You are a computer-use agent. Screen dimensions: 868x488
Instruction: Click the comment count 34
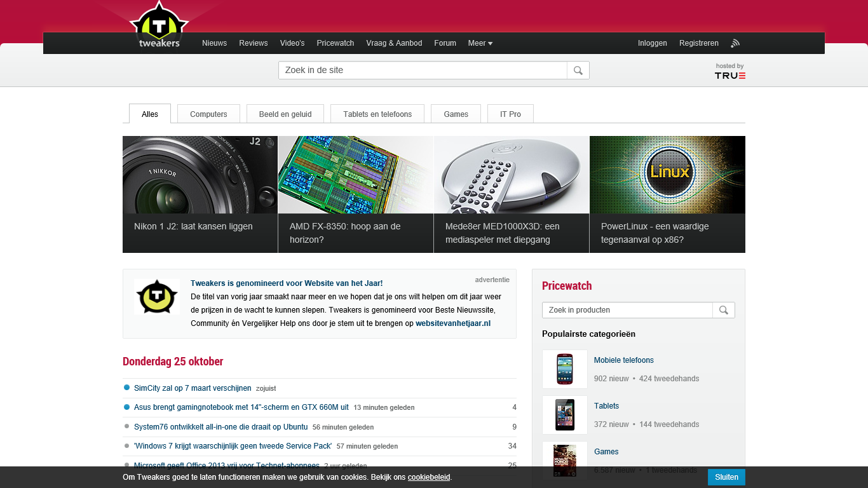point(512,446)
